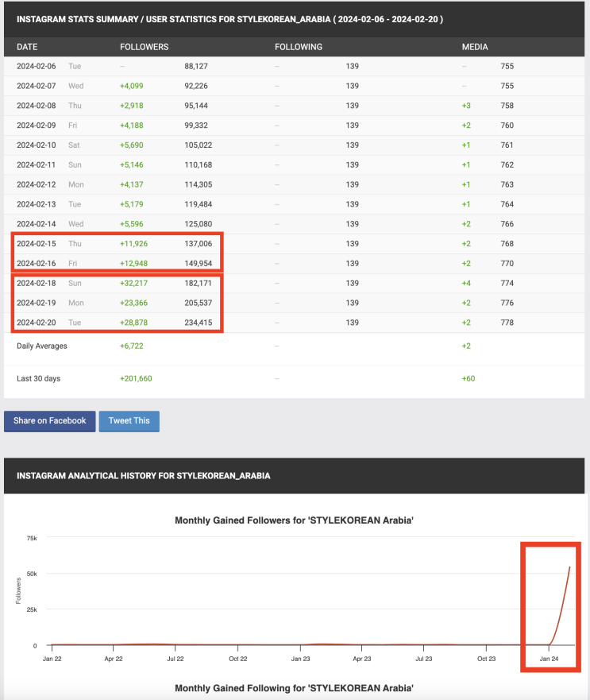Viewport: 590px width, 700px height.
Task: Click the Jan 22 axis label
Action: [x=52, y=659]
